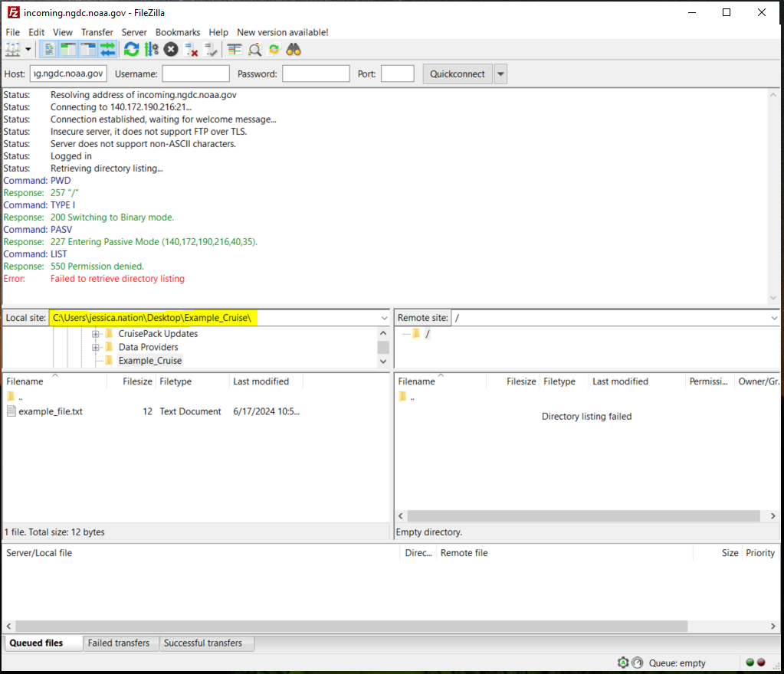Search files with binoculars icon
The height and width of the screenshot is (674, 784).
click(294, 50)
